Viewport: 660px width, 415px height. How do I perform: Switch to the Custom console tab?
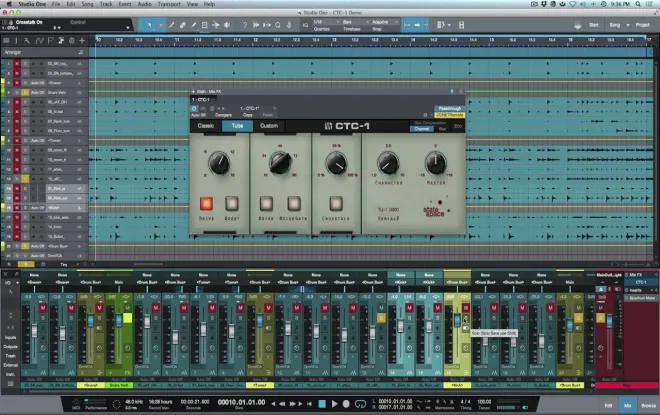pos(269,126)
